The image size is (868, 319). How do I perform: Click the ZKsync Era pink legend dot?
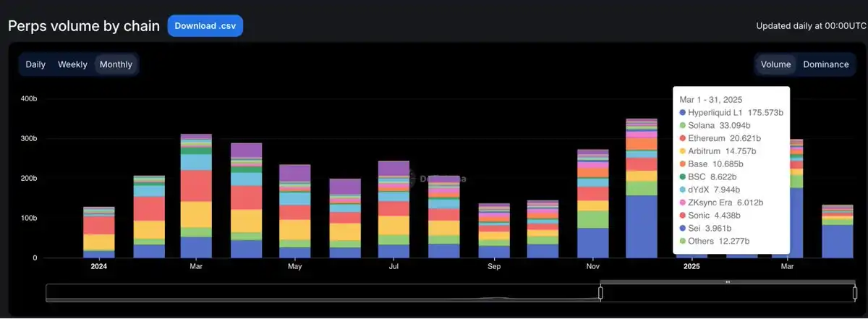click(x=682, y=203)
